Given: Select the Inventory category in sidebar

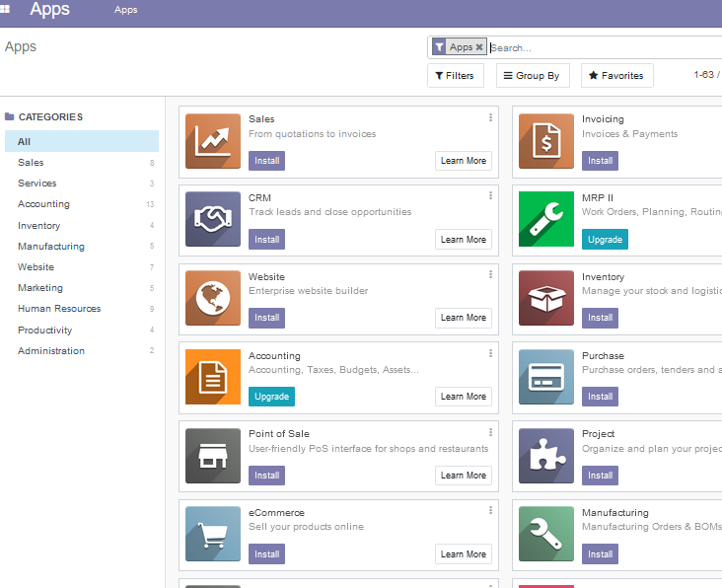Looking at the screenshot, I should [x=82, y=226].
